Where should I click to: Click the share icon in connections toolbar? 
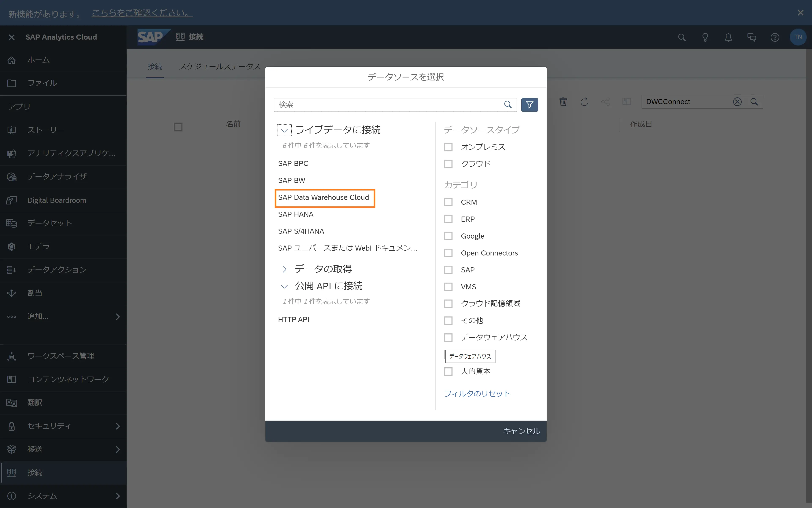pos(605,102)
